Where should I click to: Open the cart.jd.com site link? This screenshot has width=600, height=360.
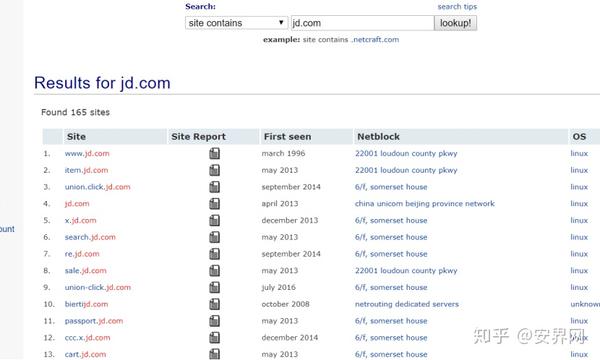85,354
